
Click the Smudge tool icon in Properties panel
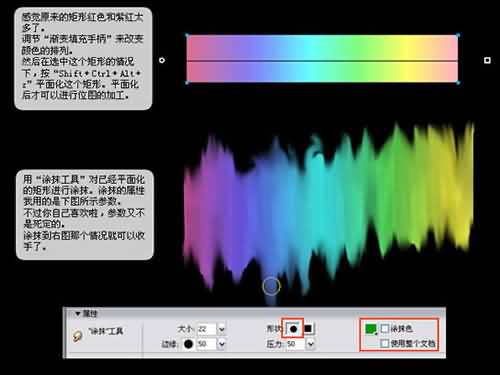(x=77, y=336)
